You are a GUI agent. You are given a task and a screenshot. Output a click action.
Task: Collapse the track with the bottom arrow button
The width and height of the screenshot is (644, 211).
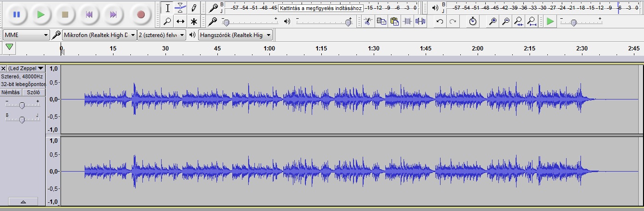(x=23, y=202)
